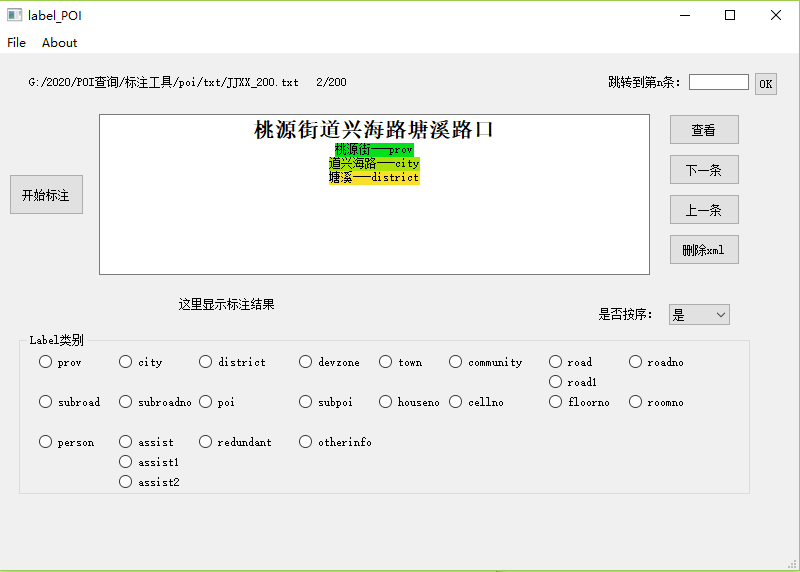Click the 道兴海路──city annotation line
Viewport: 800px width, 572px height.
coord(374,163)
